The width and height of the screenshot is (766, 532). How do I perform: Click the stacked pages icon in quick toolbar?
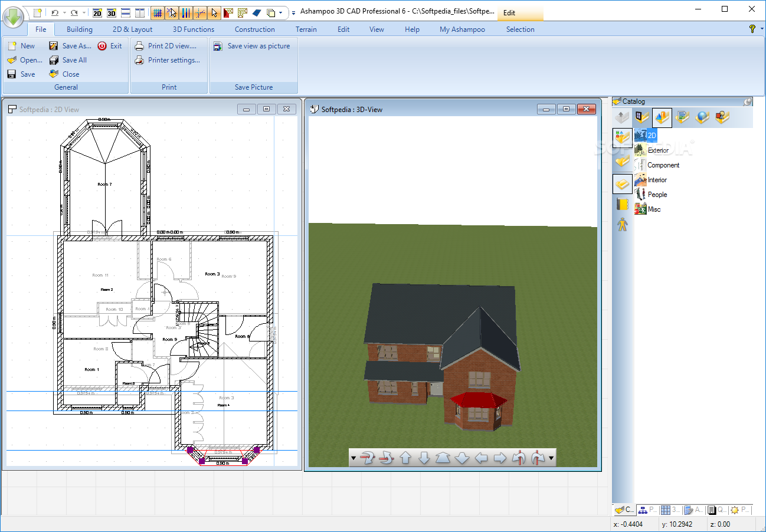(x=271, y=12)
